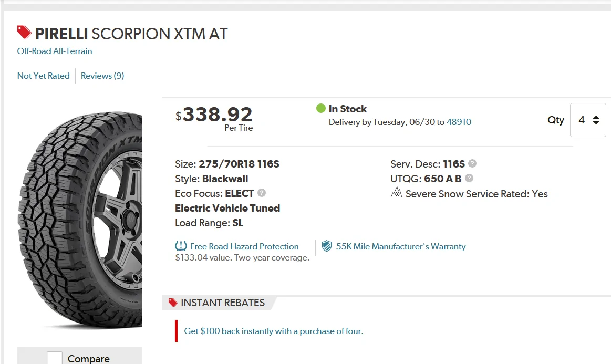The height and width of the screenshot is (364, 611).
Task: Click the red price tag icon beside PIRELLI
Action: point(24,33)
